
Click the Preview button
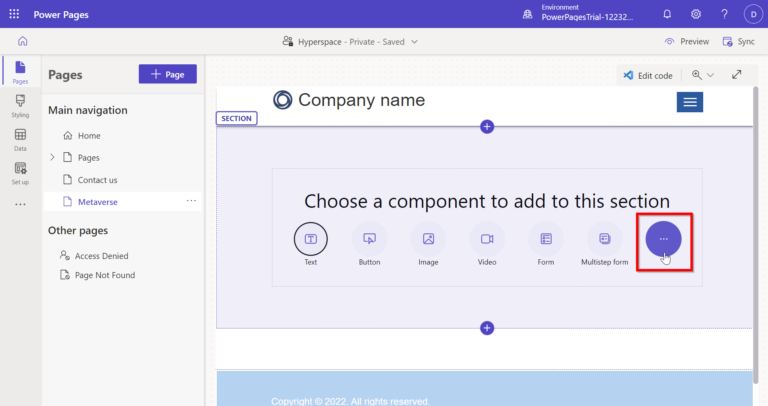coord(687,42)
